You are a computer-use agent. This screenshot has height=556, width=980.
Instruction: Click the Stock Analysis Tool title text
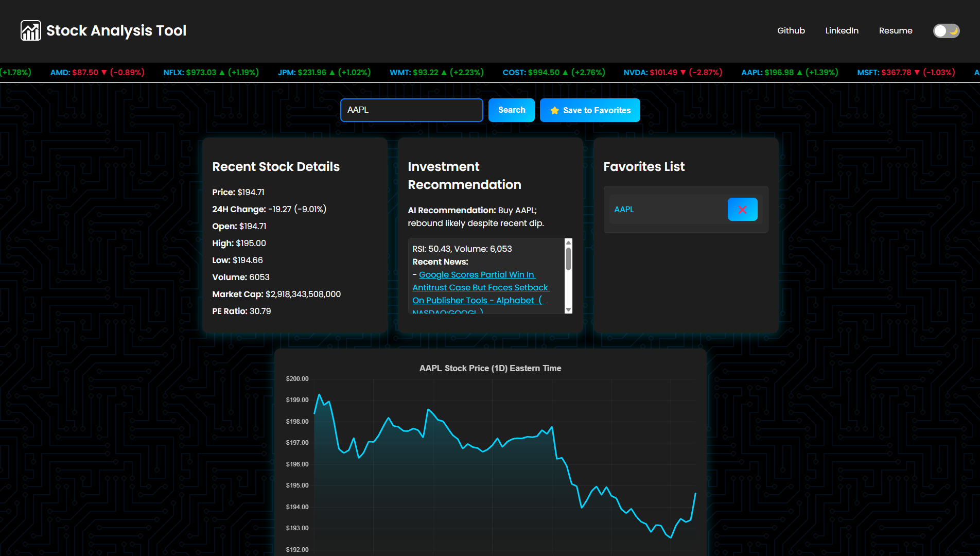[x=116, y=31]
